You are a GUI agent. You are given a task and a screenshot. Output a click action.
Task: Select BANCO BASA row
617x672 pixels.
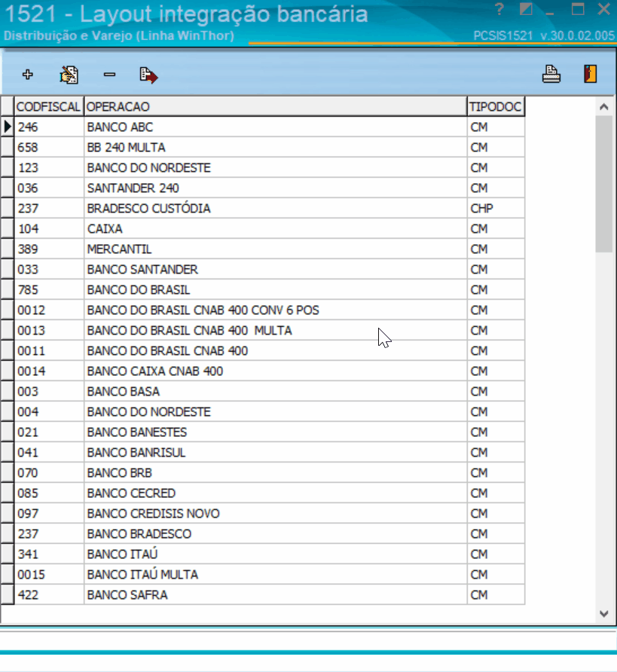point(270,392)
